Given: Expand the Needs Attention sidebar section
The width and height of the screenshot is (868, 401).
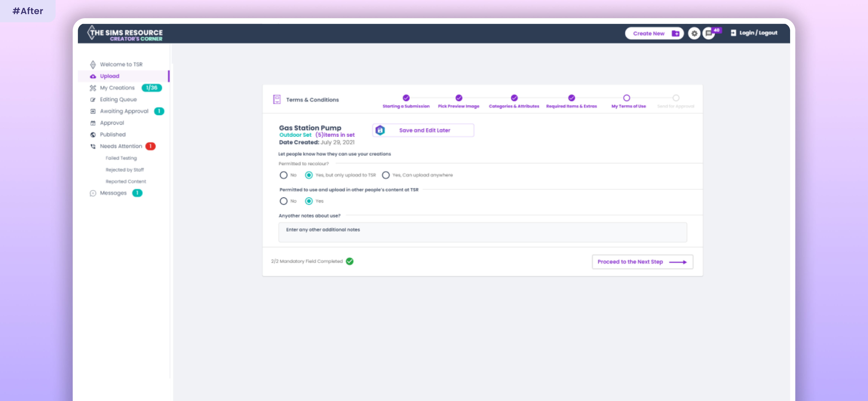Looking at the screenshot, I should (121, 146).
